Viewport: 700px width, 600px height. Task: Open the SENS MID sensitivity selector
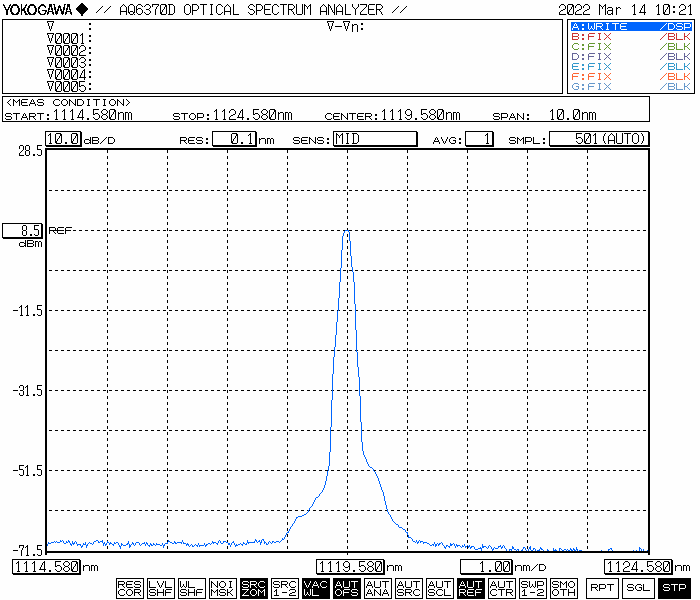point(374,139)
